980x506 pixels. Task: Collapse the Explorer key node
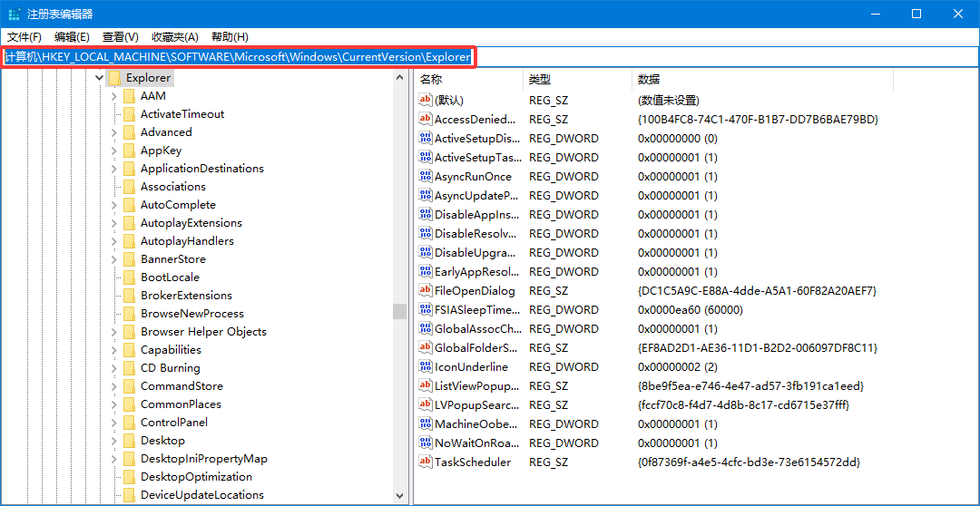(x=99, y=78)
